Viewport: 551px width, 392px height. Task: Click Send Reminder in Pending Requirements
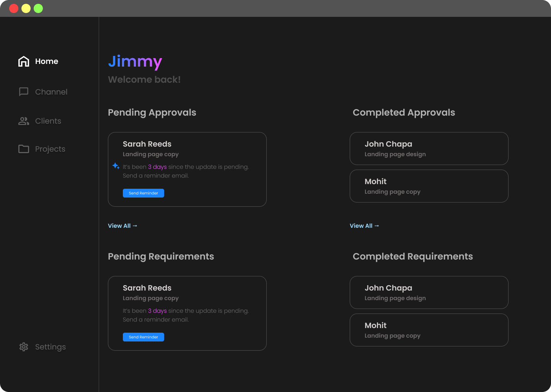[x=143, y=337]
